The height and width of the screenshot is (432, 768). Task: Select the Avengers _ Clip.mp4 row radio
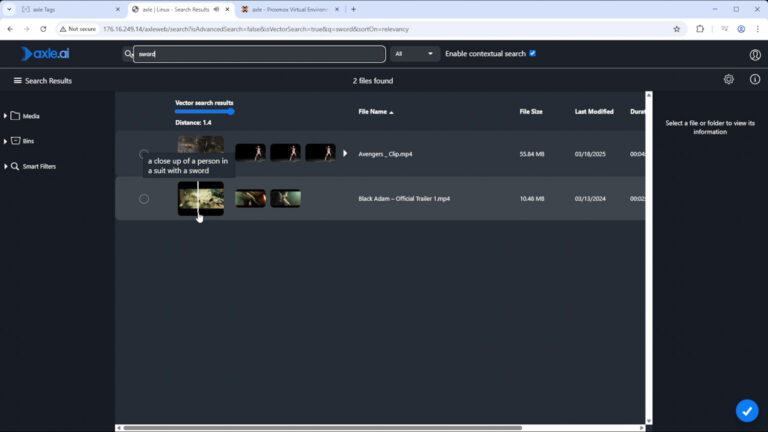[x=144, y=154]
